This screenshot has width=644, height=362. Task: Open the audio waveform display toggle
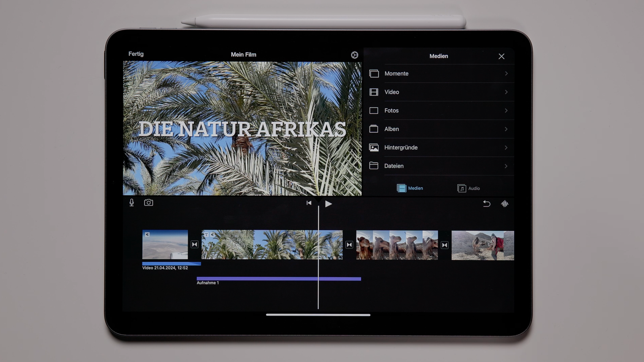(x=504, y=204)
